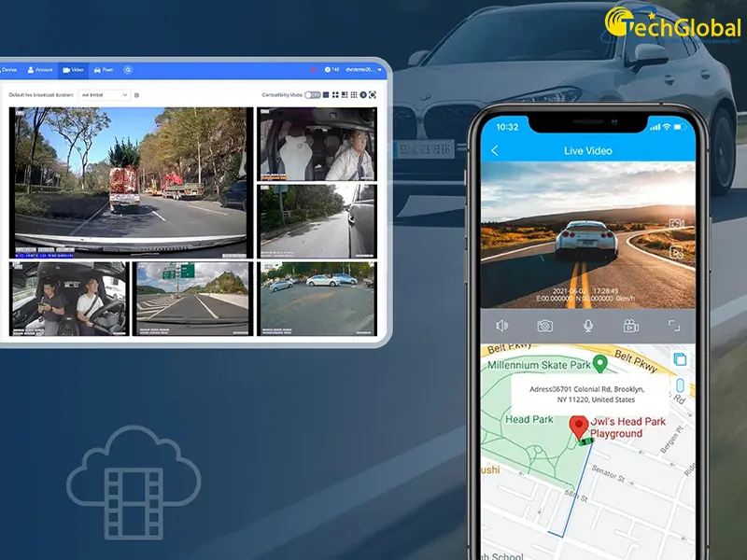
Task: Take a snapshot with the camera icon
Action: 544,326
